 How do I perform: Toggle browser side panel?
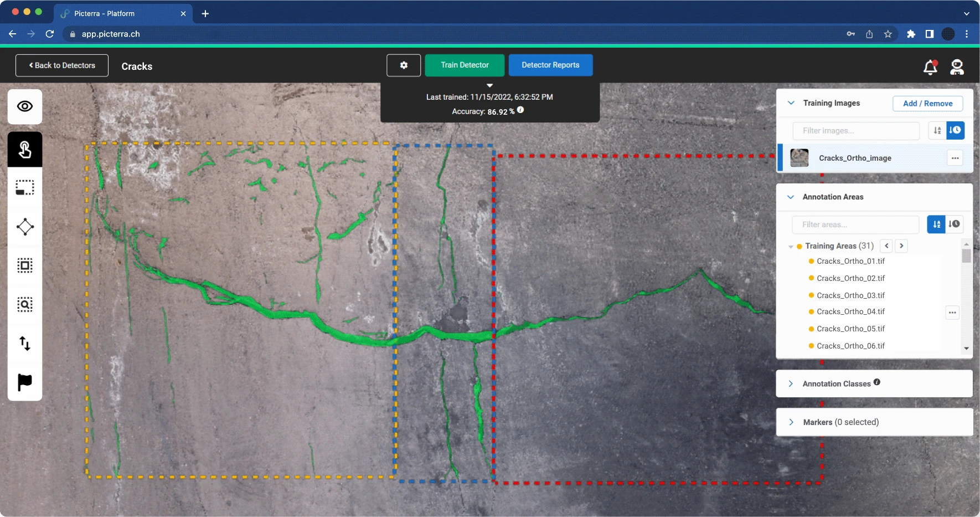(x=930, y=34)
